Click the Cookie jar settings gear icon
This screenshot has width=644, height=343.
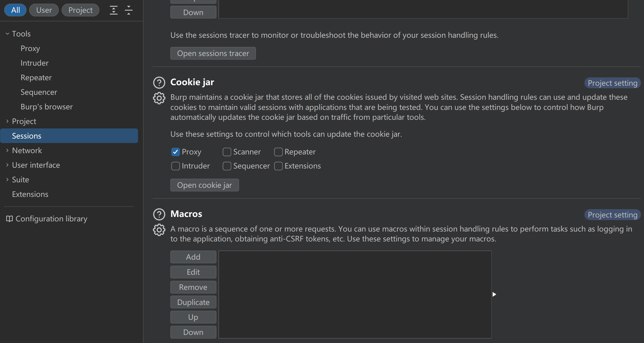pyautogui.click(x=159, y=98)
